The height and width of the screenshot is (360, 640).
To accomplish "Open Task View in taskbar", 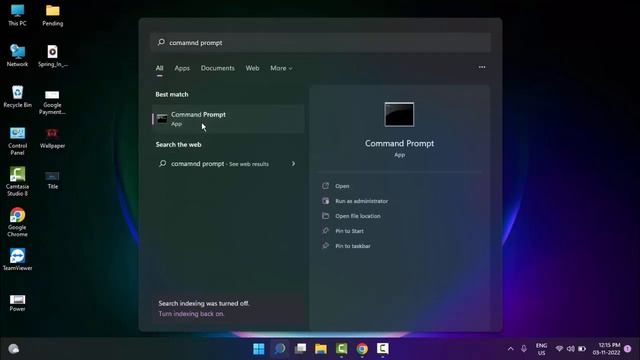I will pos(300,349).
